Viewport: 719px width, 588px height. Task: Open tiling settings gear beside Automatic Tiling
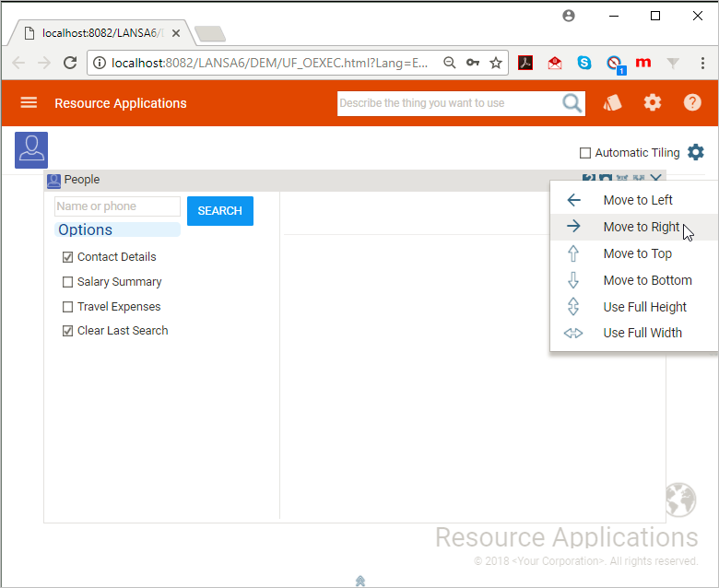coord(696,152)
